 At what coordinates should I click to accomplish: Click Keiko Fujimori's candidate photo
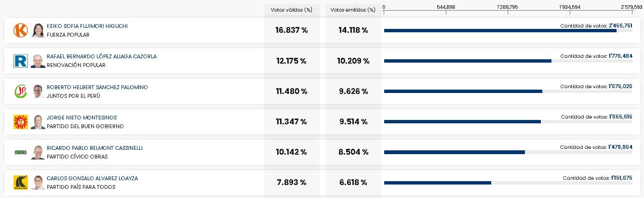38,30
